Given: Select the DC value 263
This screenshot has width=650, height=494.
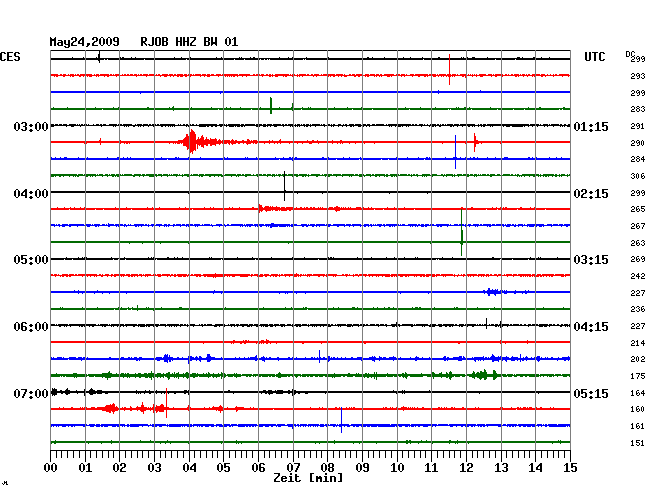Looking at the screenshot, I should point(638,243).
